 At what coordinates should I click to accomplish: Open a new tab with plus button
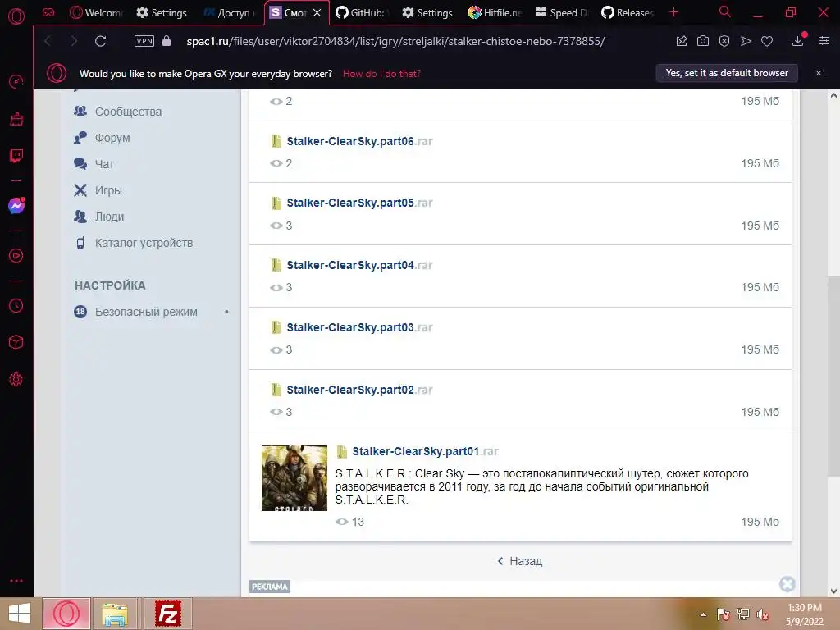click(674, 12)
